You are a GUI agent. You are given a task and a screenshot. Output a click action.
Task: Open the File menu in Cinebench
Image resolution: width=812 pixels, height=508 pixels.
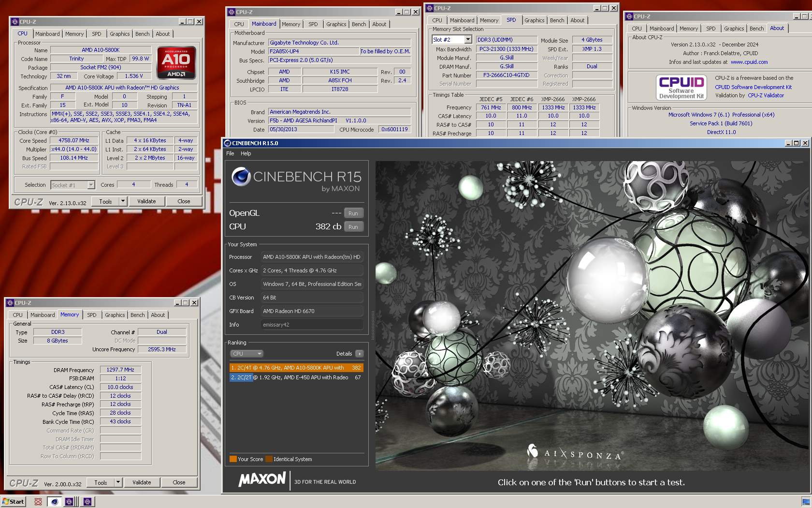[230, 153]
